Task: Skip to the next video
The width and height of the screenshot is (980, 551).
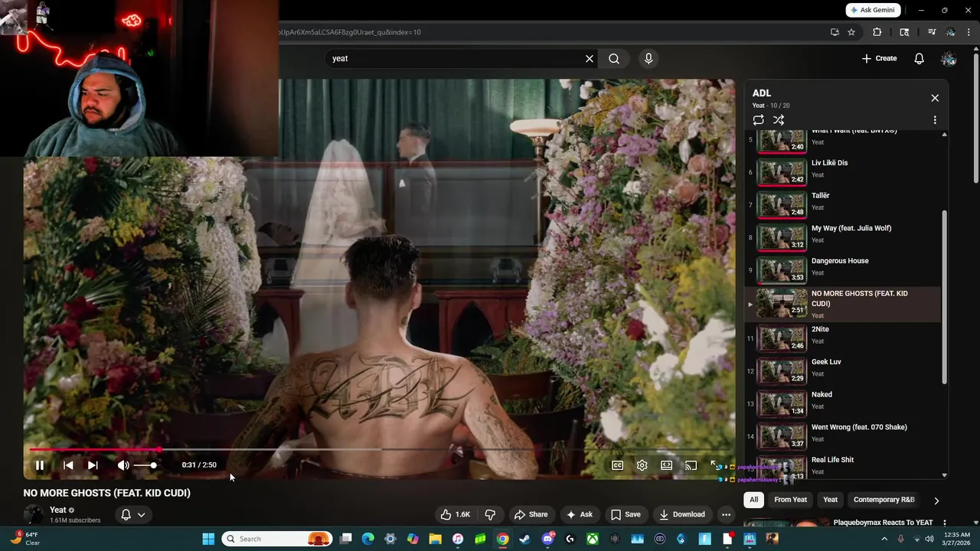Action: [x=93, y=465]
